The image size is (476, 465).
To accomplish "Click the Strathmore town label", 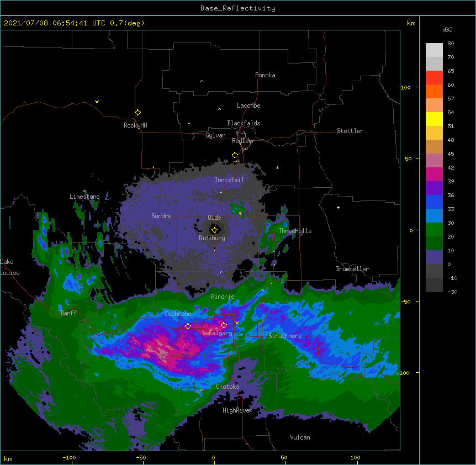I will point(285,336).
